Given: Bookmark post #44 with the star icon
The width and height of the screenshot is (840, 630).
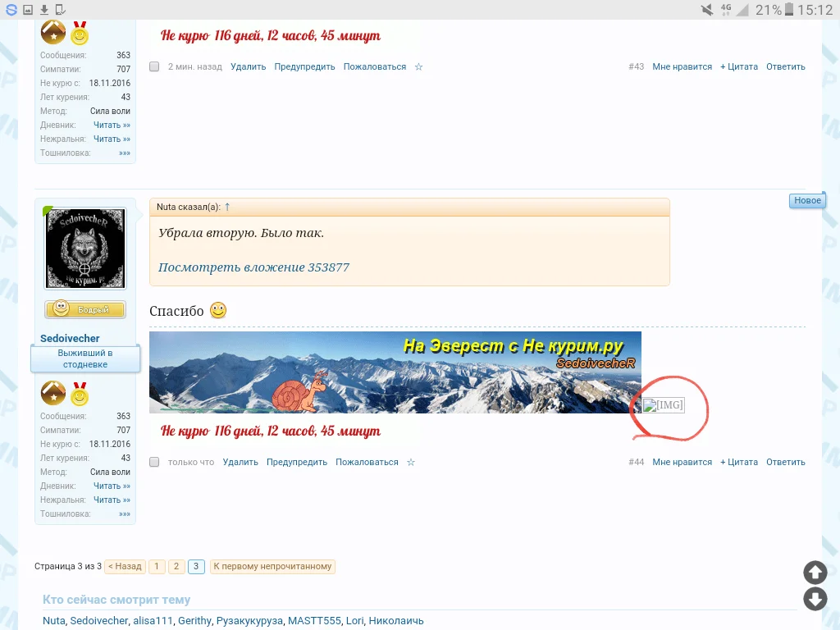Looking at the screenshot, I should coord(411,462).
